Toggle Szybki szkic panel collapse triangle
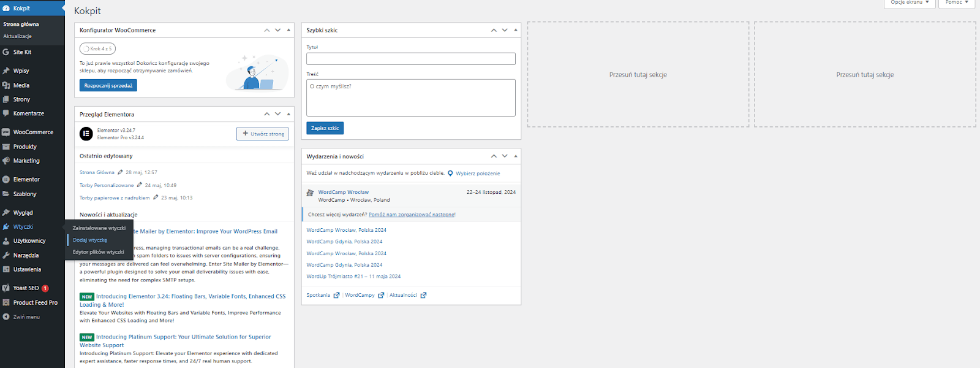 pos(515,30)
